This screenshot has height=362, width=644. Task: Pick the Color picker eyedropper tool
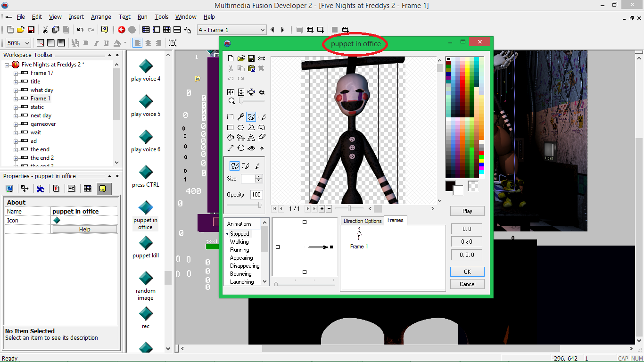[241, 117]
